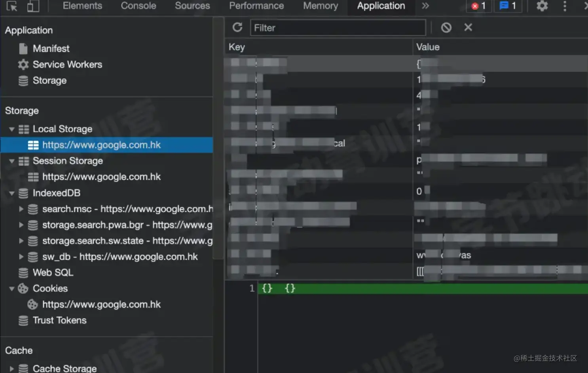Click the cookie icon beside google.com.hk
This screenshot has width=588, height=373.
pyautogui.click(x=33, y=304)
